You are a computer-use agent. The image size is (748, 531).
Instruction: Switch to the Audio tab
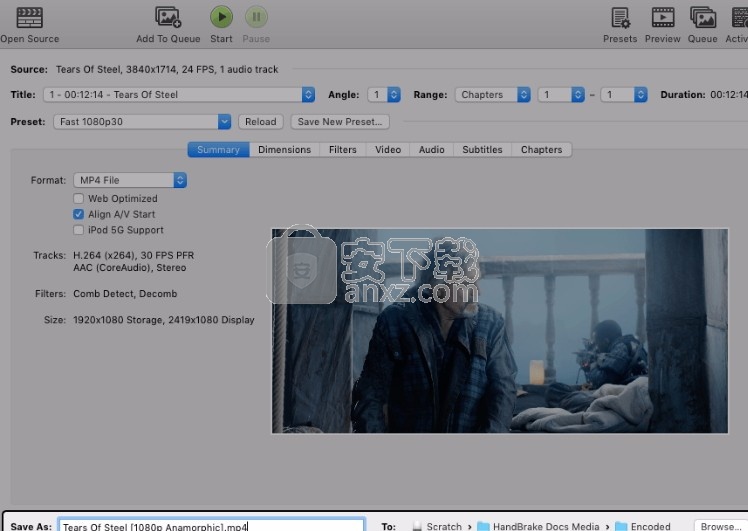432,149
